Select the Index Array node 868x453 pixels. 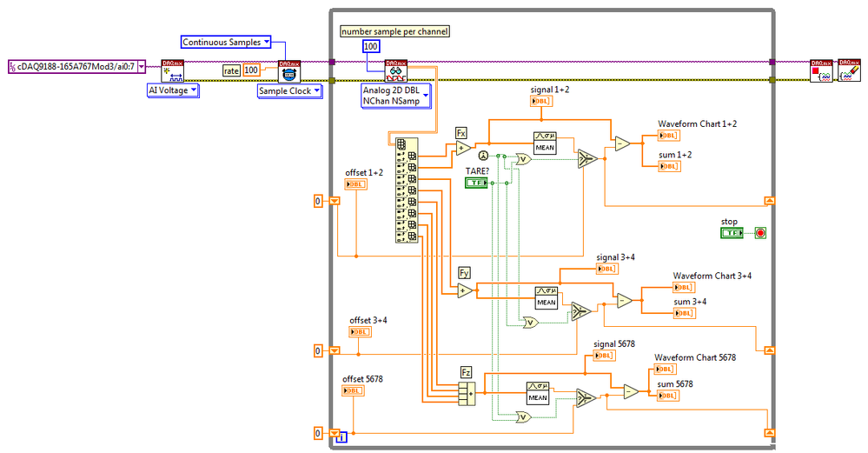tap(407, 190)
